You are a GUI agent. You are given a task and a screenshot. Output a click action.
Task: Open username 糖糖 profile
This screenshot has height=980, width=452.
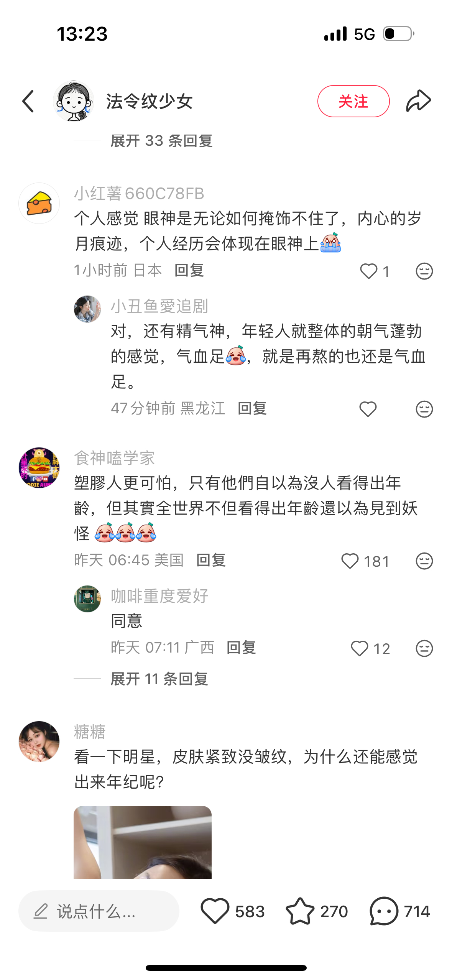[x=90, y=732]
